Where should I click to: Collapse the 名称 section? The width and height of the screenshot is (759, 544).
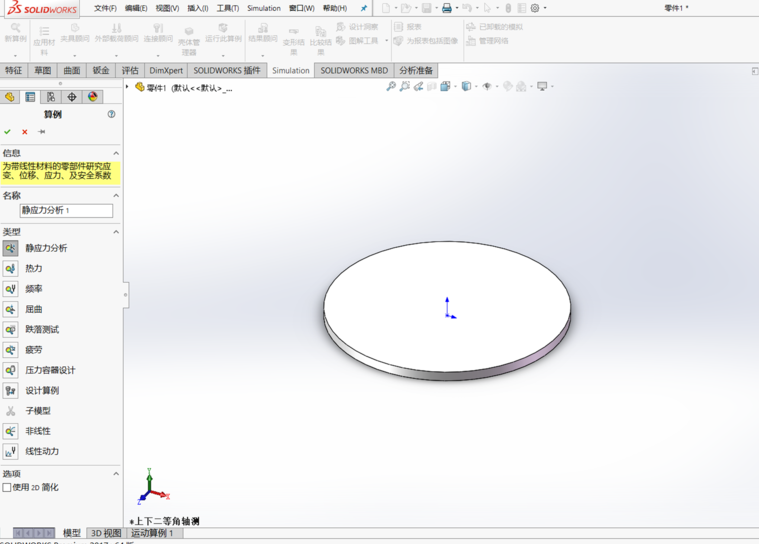(116, 196)
